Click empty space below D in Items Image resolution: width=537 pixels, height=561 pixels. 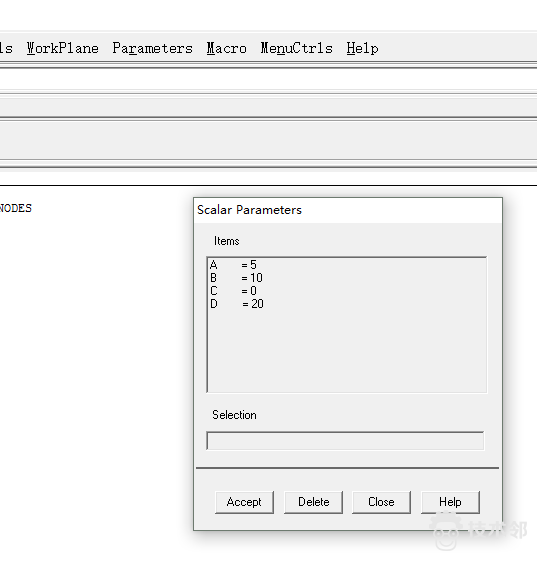(347, 351)
